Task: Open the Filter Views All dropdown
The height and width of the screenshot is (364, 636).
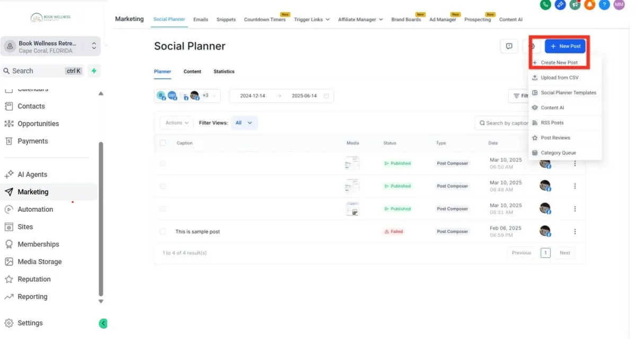Action: (244, 123)
